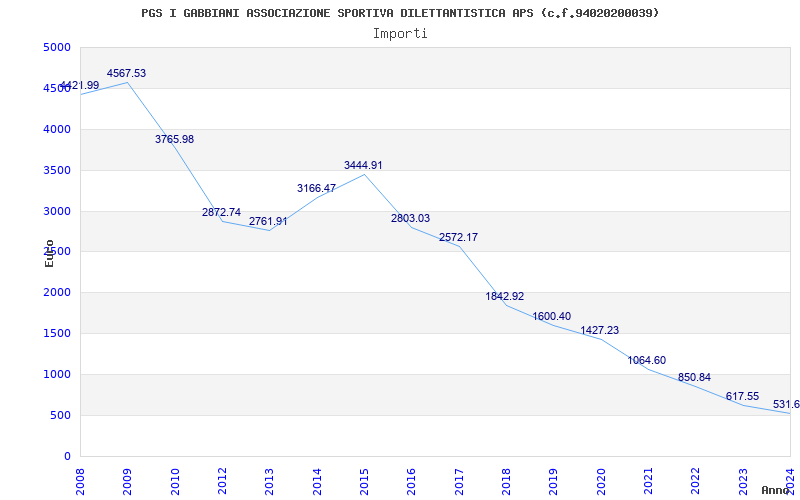Screen dimensions: 800x500
Task: Select data label 617.55
Action: [742, 396]
